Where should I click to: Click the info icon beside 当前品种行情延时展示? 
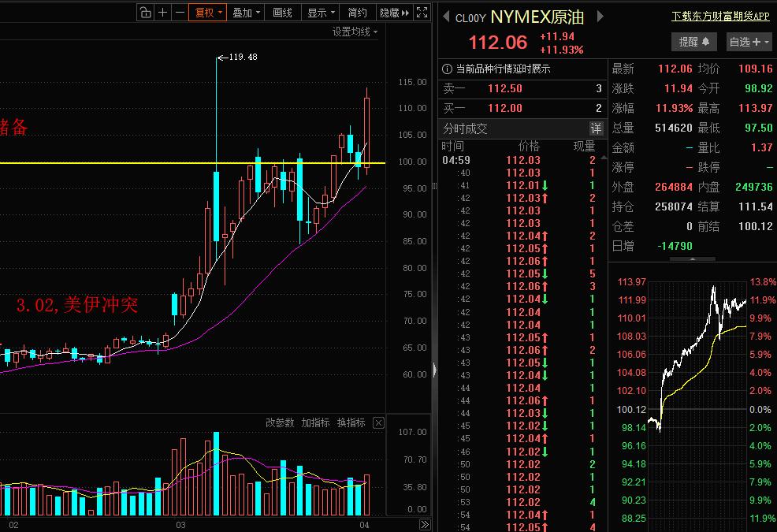[447, 69]
